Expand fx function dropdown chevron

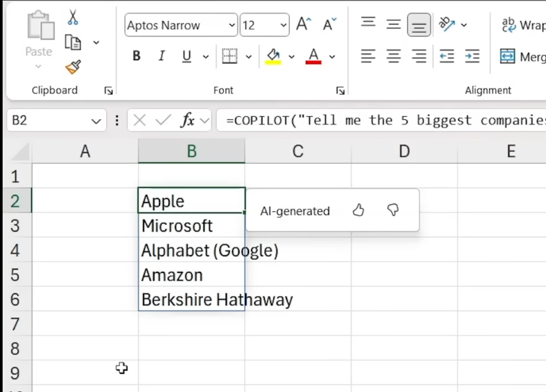(205, 121)
